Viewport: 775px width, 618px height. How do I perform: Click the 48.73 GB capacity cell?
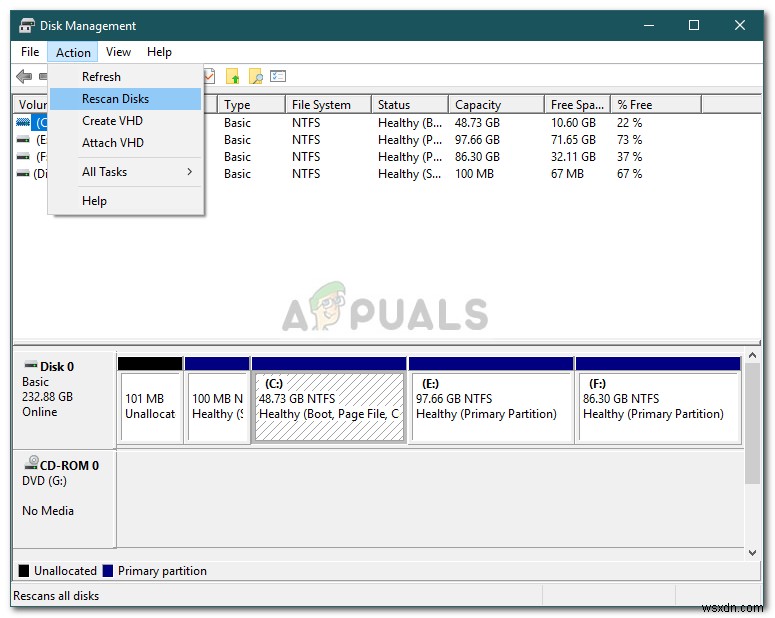coord(477,123)
